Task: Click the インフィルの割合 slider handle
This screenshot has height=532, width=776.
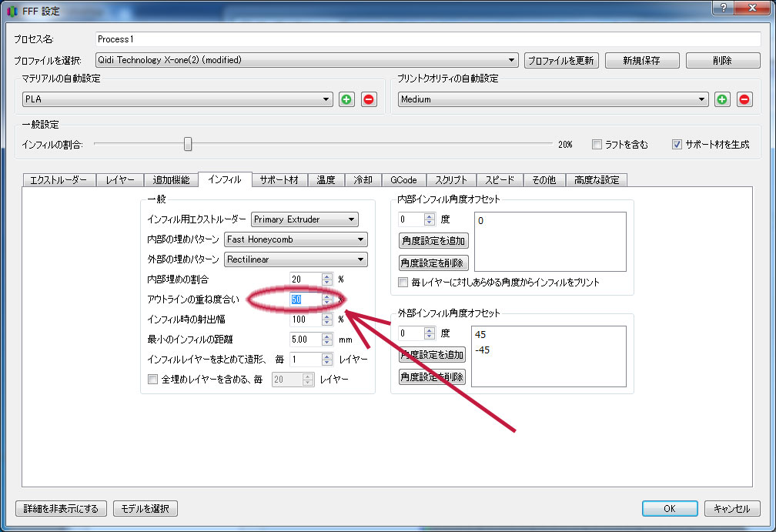Action: pyautogui.click(x=187, y=144)
